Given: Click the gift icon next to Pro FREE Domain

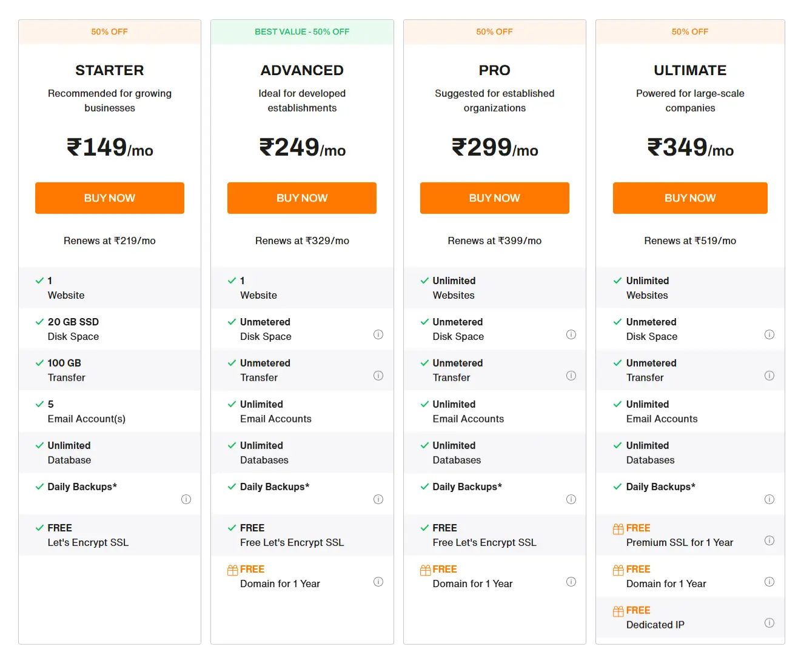Looking at the screenshot, I should coord(424,569).
